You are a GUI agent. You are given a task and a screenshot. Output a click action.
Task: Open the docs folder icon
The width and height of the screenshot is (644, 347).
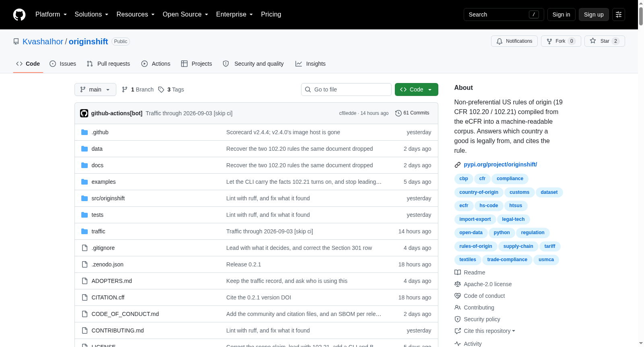(x=85, y=165)
